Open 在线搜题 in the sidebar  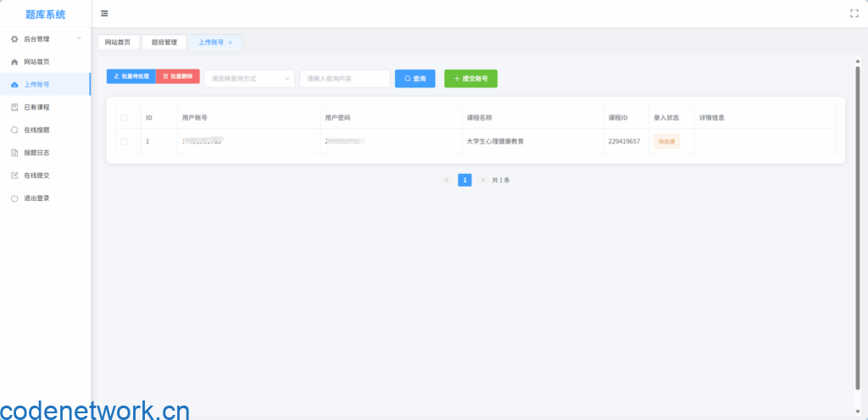[x=36, y=131]
